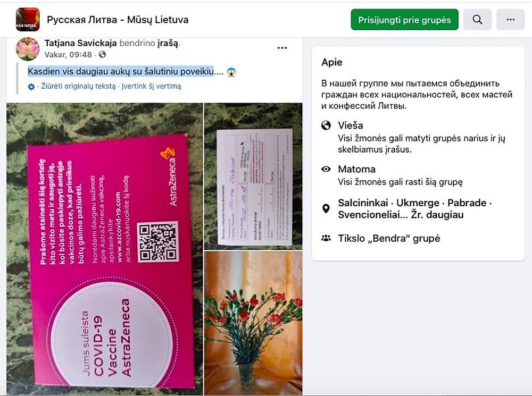The height and width of the screenshot is (396, 532).
Task: Join the group with Prisijungti prie grupės
Action: pos(404,19)
